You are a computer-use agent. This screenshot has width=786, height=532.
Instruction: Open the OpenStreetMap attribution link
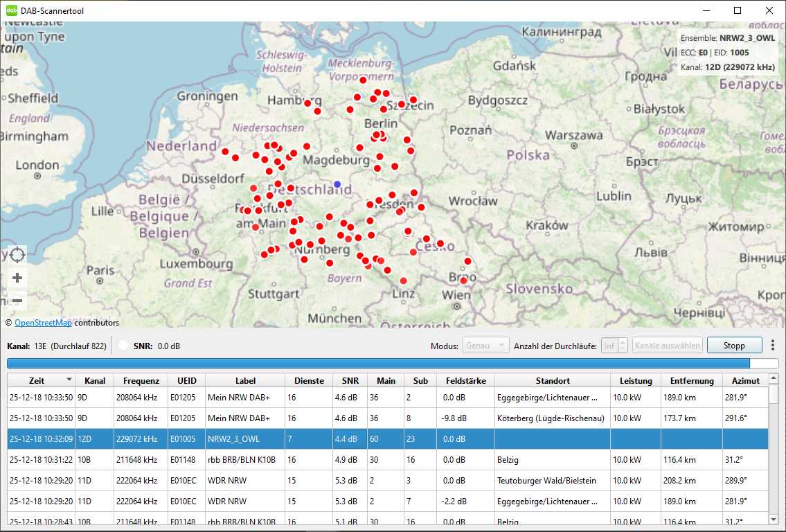43,323
